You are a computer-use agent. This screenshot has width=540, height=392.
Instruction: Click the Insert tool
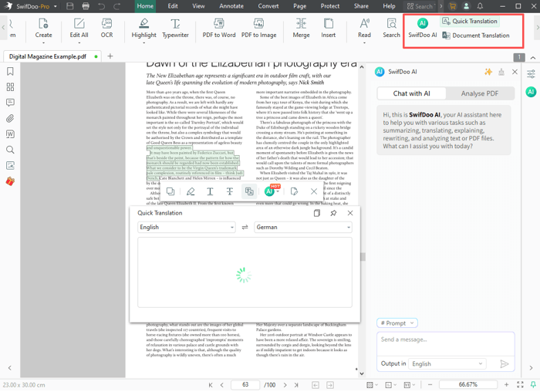pyautogui.click(x=328, y=29)
